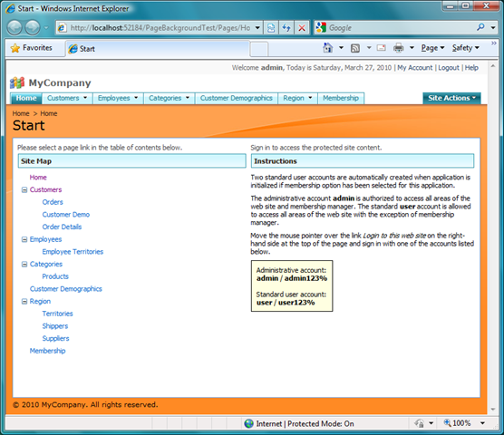504x435 pixels.
Task: Click the Help link
Action: click(x=471, y=68)
